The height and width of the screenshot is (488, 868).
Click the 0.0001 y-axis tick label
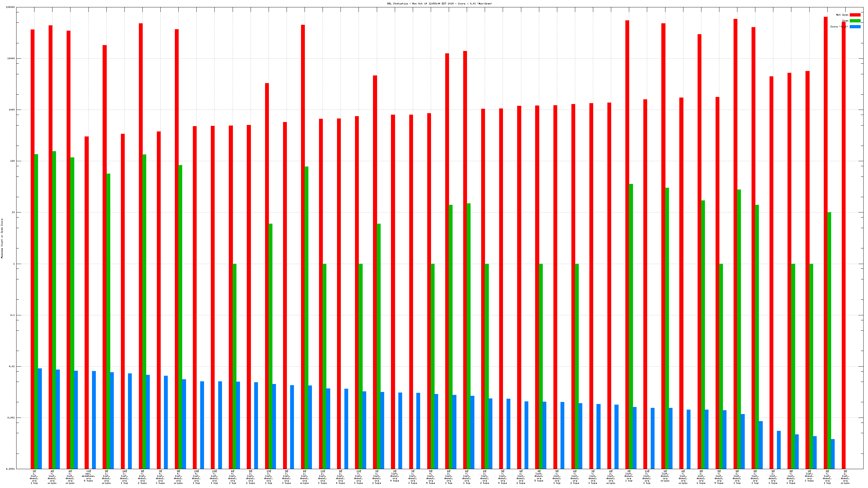(10, 469)
